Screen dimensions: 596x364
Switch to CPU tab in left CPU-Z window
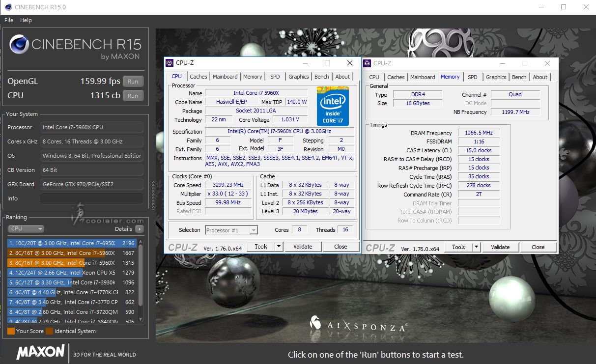[x=177, y=76]
